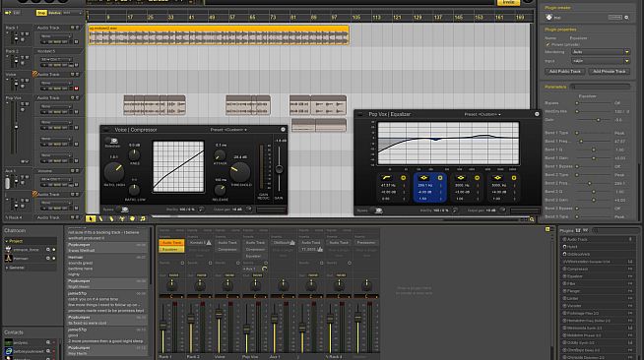644x360 pixels.
Task: Collapse the Project group in Chatroom
Action: click(x=7, y=241)
